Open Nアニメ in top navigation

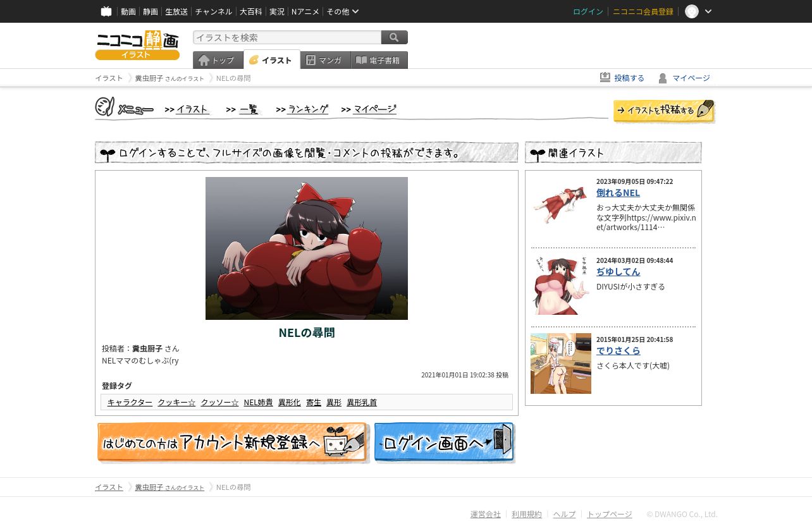305,11
